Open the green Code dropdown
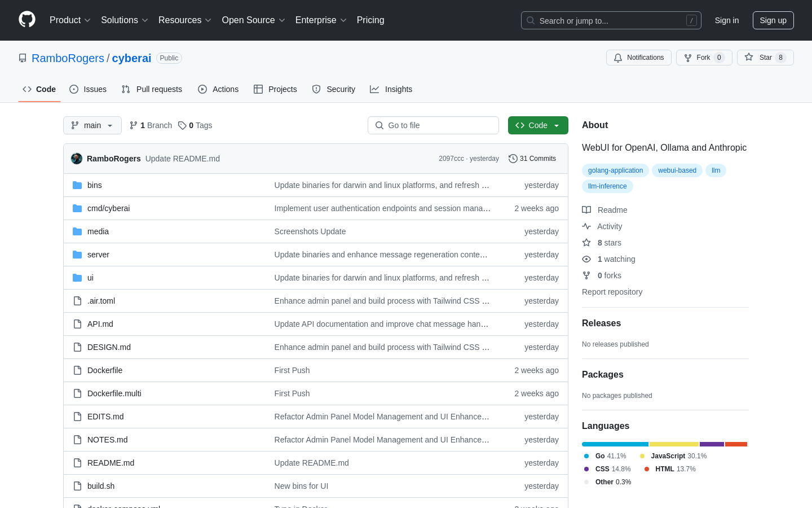This screenshot has width=812, height=508. [x=538, y=125]
